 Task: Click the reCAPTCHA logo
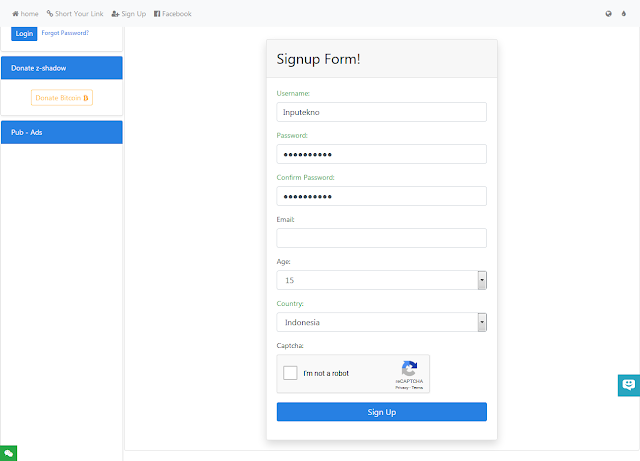tap(409, 368)
